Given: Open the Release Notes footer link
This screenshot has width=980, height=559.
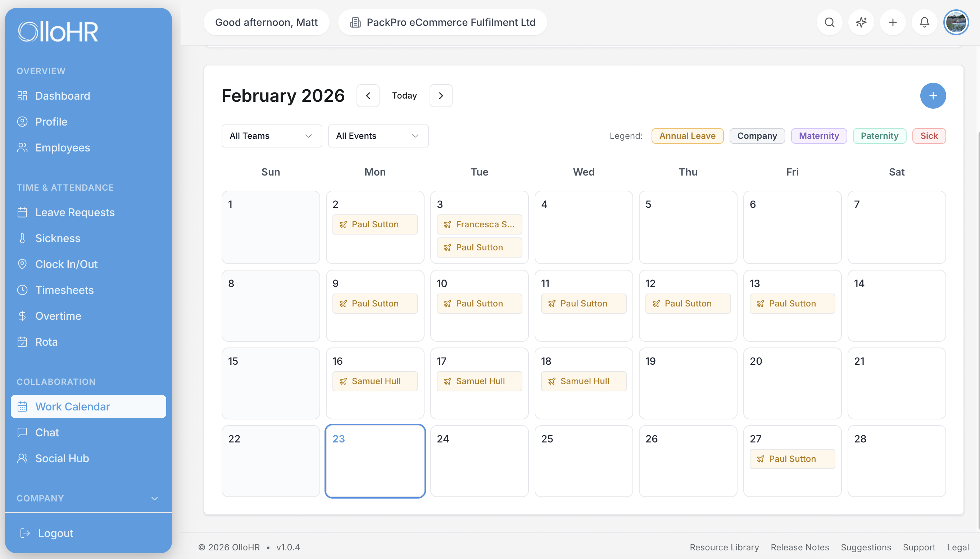Looking at the screenshot, I should 800,547.
